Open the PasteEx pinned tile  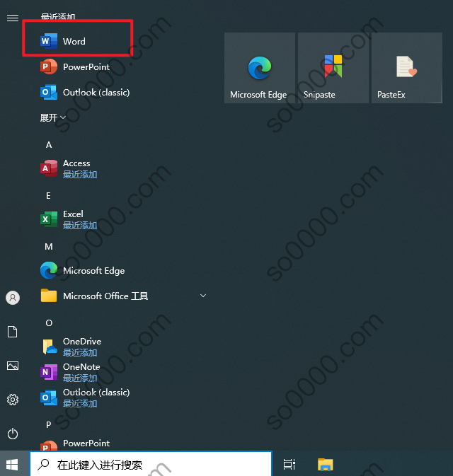click(407, 68)
